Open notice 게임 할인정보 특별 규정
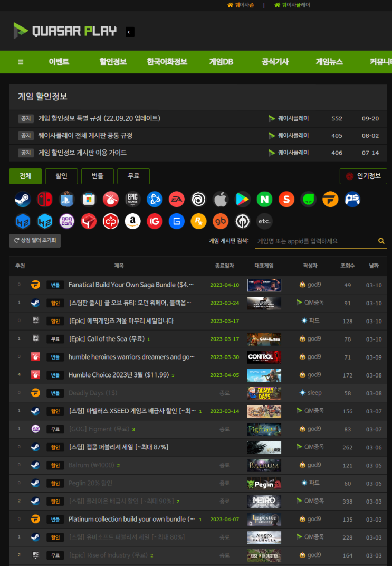 [x=99, y=118]
